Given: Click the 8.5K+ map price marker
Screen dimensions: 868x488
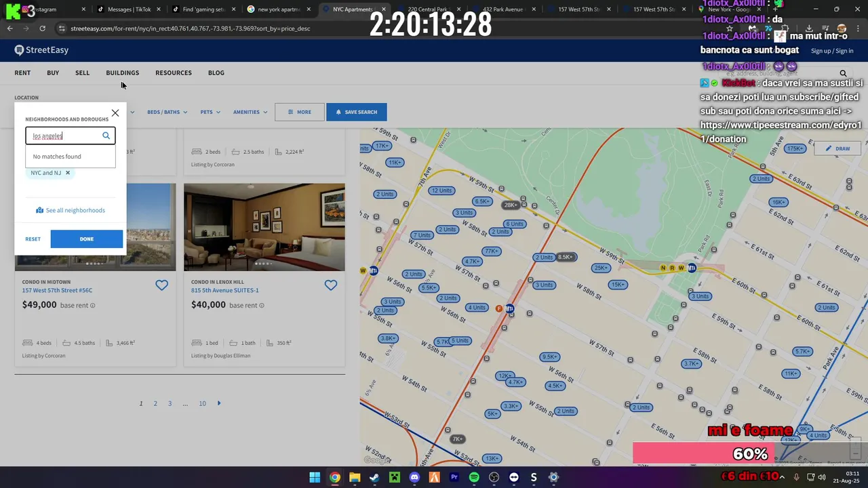Looking at the screenshot, I should pos(566,257).
